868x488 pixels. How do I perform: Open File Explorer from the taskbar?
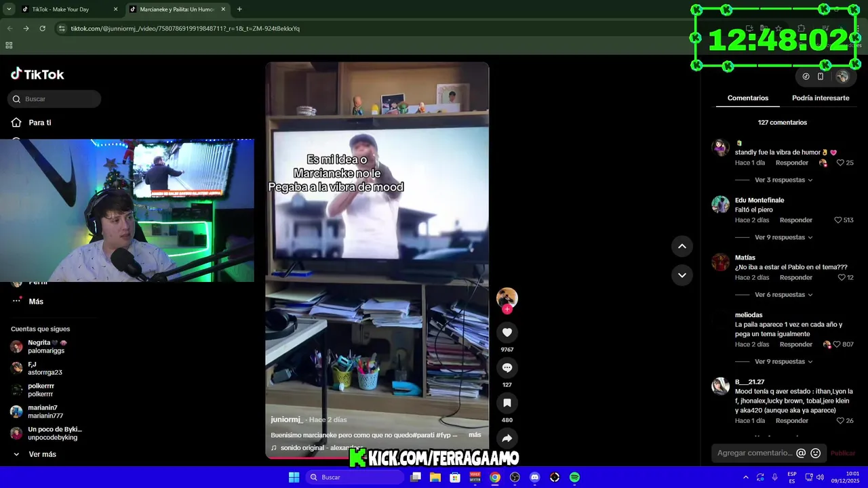pos(435,477)
